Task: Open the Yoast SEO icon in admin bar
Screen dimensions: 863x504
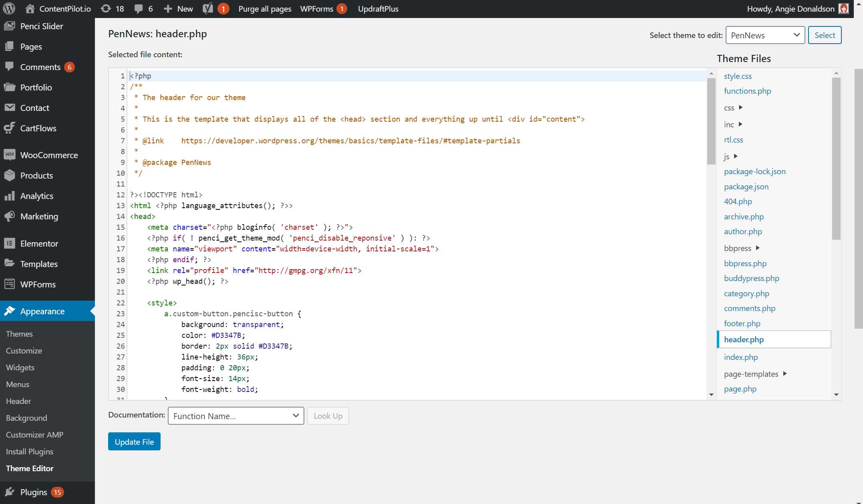Action: [208, 8]
